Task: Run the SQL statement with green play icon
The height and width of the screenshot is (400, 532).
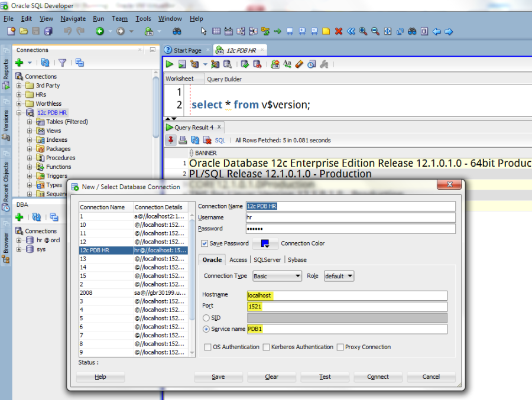Action: click(x=170, y=64)
